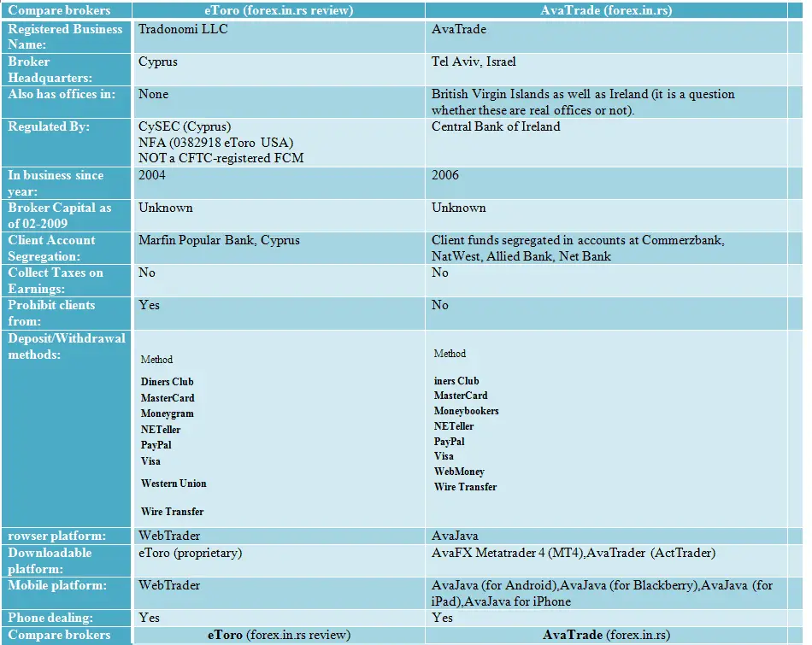Select 'iners Club' in AvaTrade methods
812x645 pixels.
[x=456, y=381]
